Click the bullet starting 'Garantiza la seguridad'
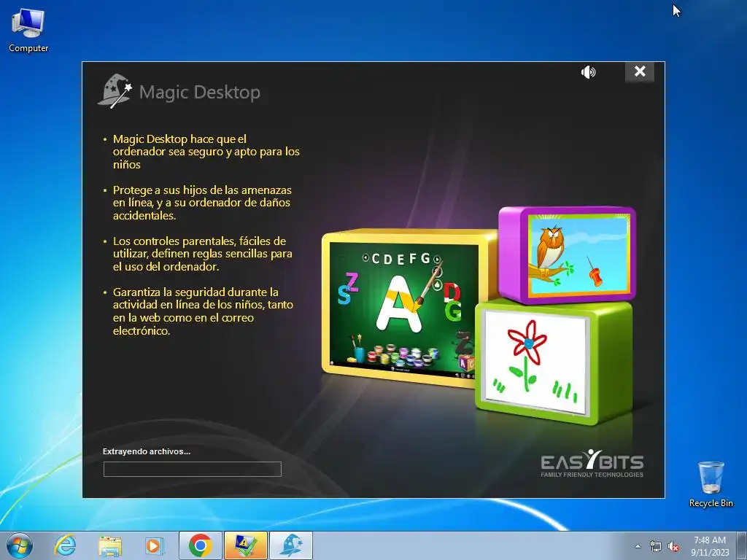Image resolution: width=747 pixels, height=560 pixels. (203, 311)
